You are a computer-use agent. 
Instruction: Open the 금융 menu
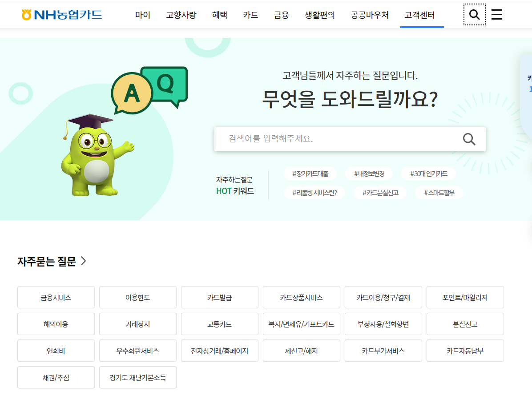[281, 15]
